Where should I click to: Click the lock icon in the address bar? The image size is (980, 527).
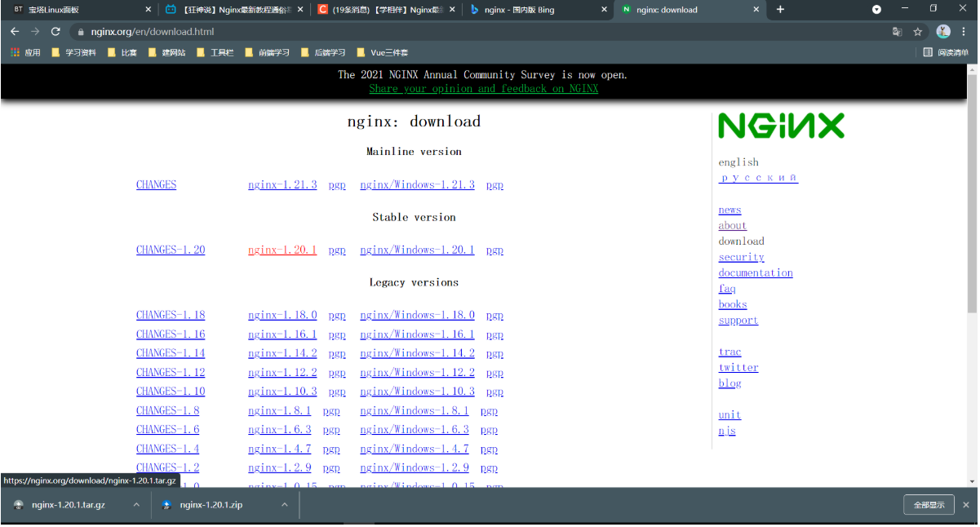pos(81,32)
